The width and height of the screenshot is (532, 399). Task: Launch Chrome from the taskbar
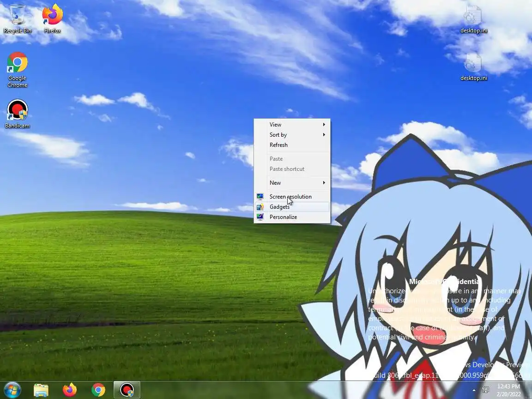pyautogui.click(x=98, y=390)
